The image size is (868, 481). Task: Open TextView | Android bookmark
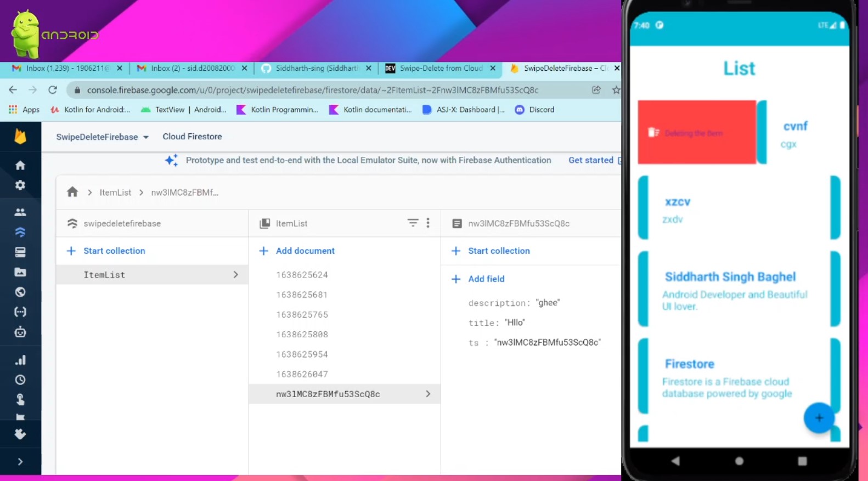click(x=184, y=110)
